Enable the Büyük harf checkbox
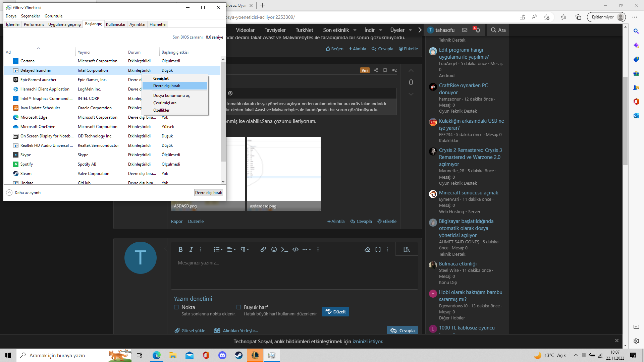Image resolution: width=644 pixels, height=362 pixels. coord(239,307)
